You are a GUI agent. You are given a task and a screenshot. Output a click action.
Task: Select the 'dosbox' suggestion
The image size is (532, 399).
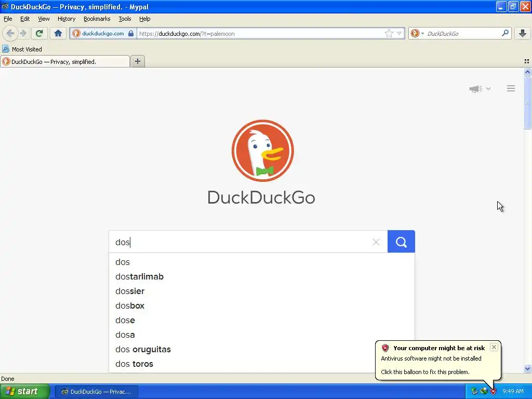click(x=262, y=305)
